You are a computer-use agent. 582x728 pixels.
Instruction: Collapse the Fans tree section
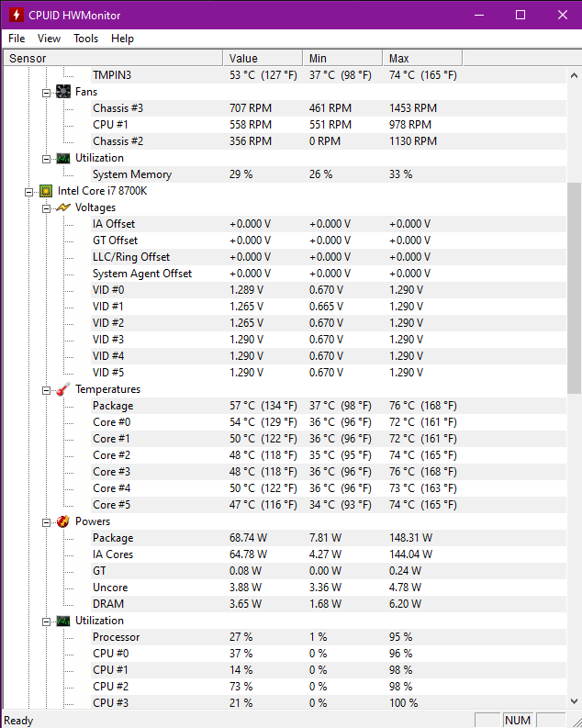46,92
